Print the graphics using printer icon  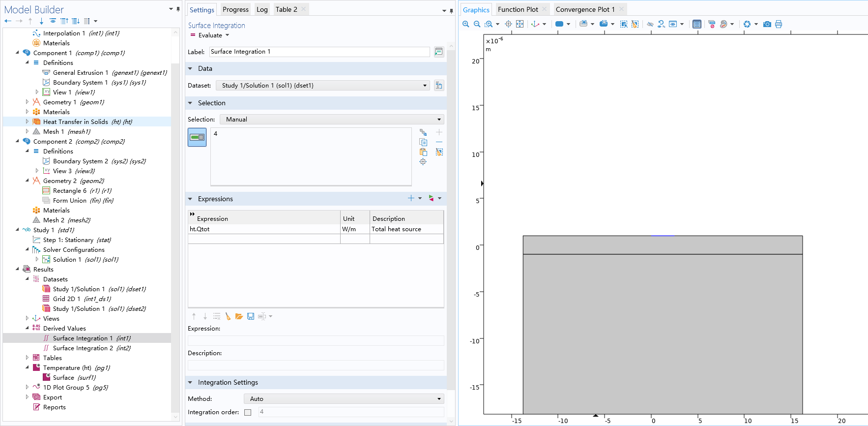pos(779,24)
